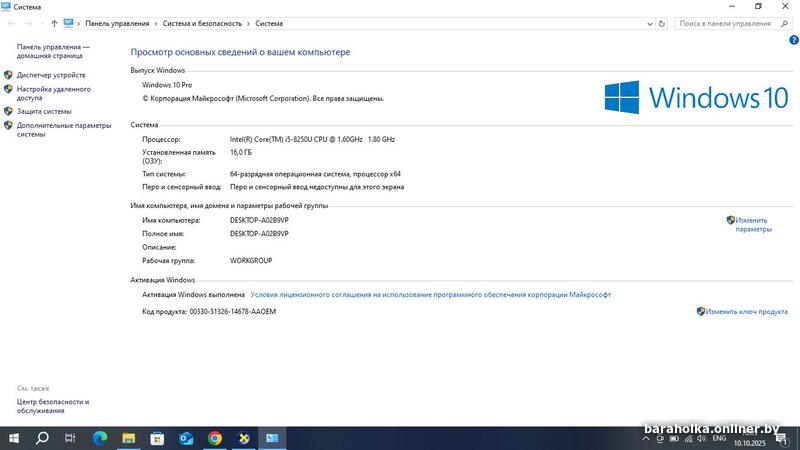Open Microsoft software license terms link
Image resolution: width=800 pixels, height=450 pixels.
coord(431,295)
